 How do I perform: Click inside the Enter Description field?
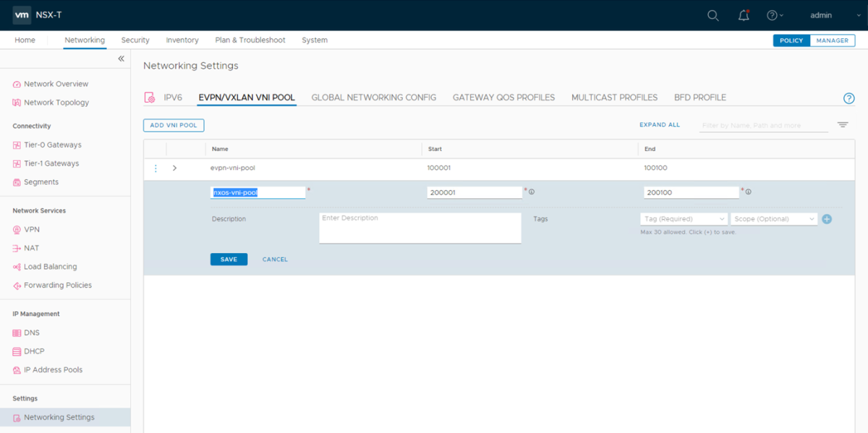click(420, 227)
